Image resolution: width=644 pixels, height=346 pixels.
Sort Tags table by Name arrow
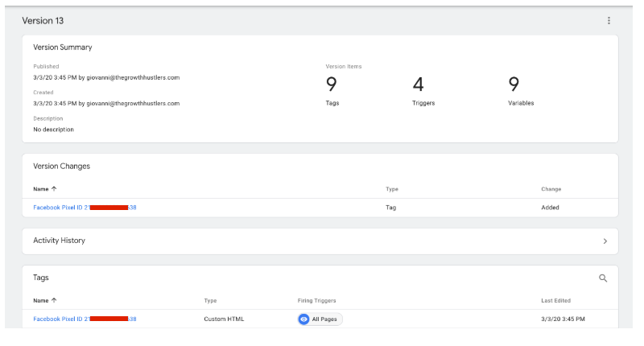pos(54,300)
